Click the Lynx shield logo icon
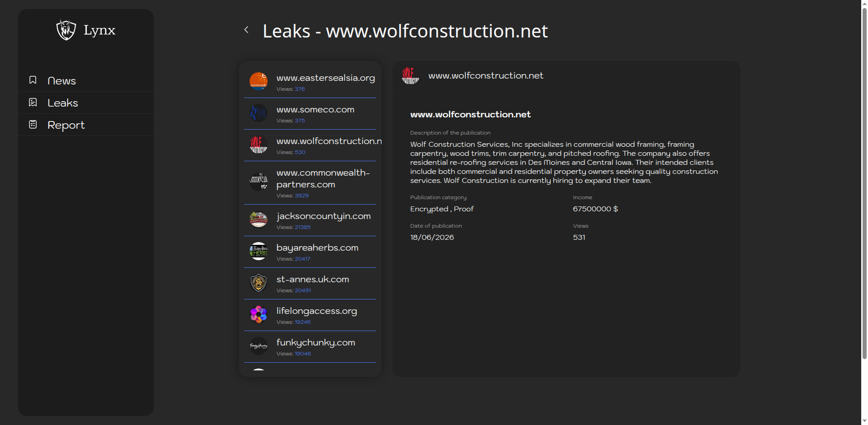 point(66,30)
